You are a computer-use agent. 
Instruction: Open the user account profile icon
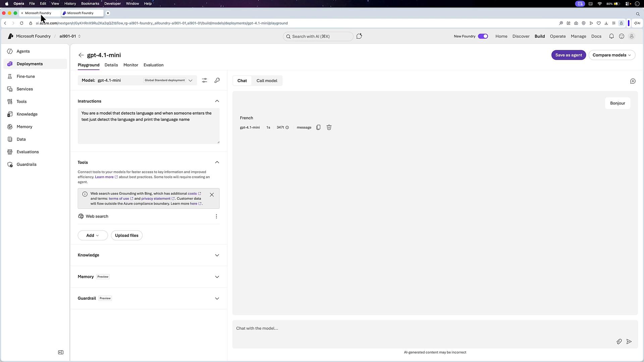(632, 36)
